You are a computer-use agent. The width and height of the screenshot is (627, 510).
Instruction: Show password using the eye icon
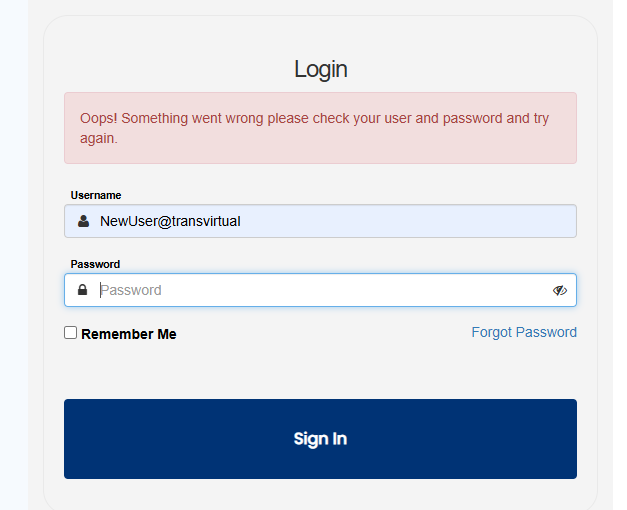pyautogui.click(x=559, y=290)
